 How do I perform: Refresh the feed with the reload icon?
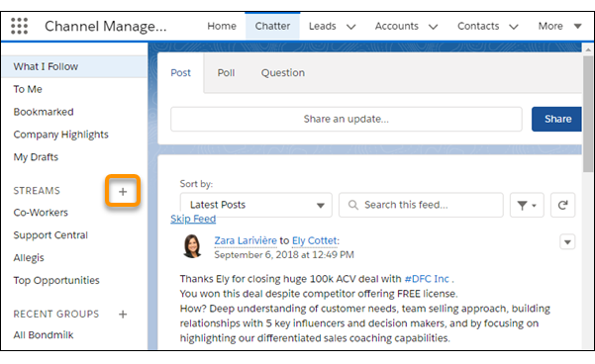point(562,205)
